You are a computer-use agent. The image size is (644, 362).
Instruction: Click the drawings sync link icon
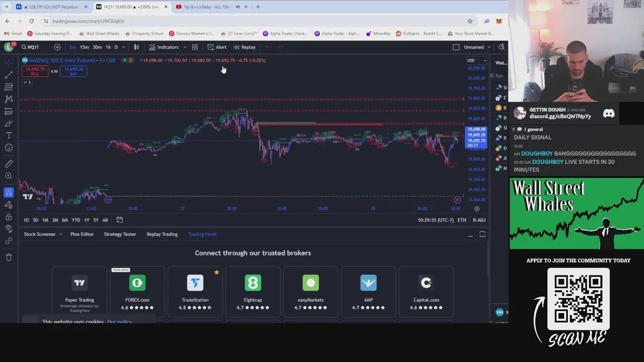pyautogui.click(x=9, y=241)
